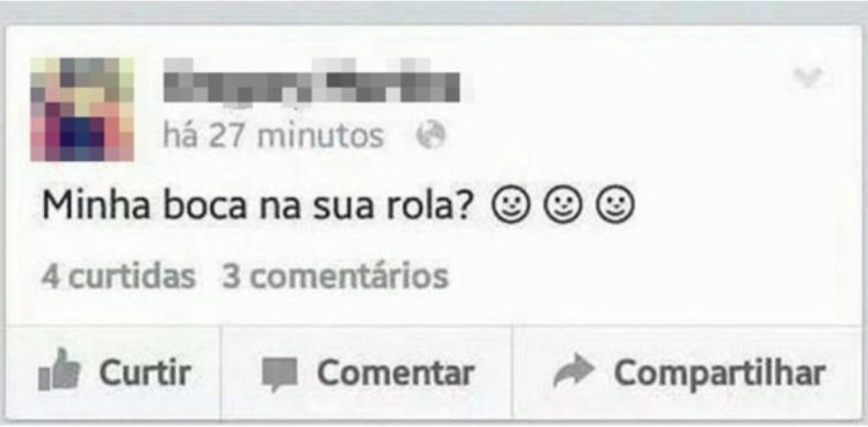
Task: Show the '3 comentários' comments
Action: click(x=336, y=277)
